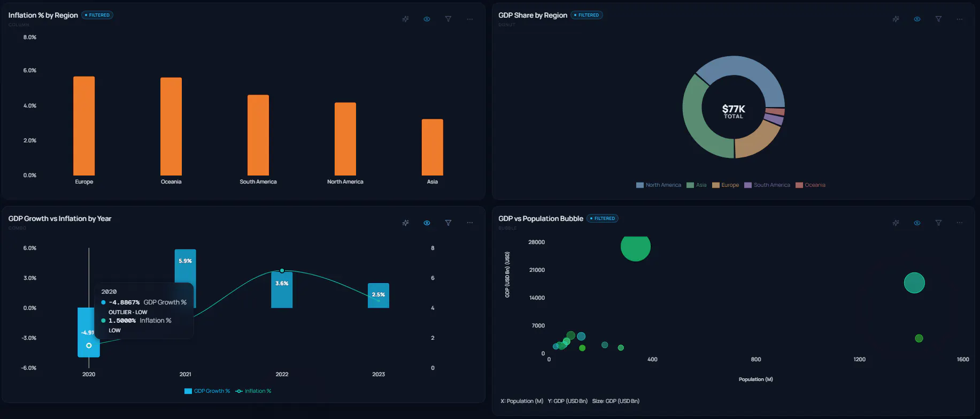
Task: Toggle visibility eye on GDP Growth vs Inflation
Action: point(427,223)
